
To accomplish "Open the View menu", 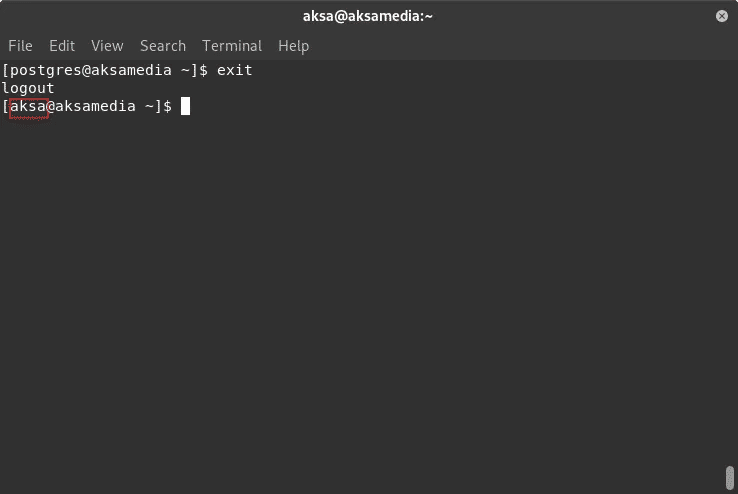I will tap(107, 46).
